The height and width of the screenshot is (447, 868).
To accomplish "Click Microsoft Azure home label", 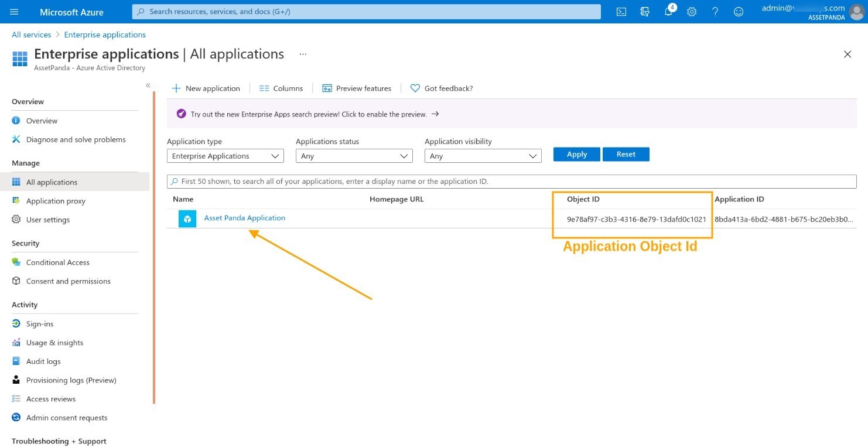I will point(71,12).
